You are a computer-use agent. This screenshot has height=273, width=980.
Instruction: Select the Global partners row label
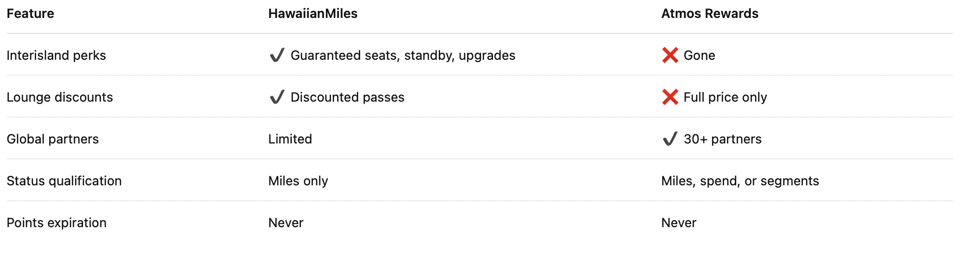click(x=53, y=139)
